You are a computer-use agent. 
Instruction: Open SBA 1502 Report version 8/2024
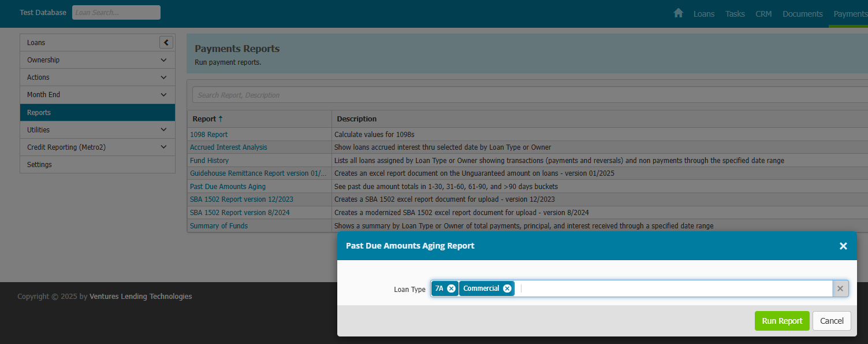tap(240, 213)
